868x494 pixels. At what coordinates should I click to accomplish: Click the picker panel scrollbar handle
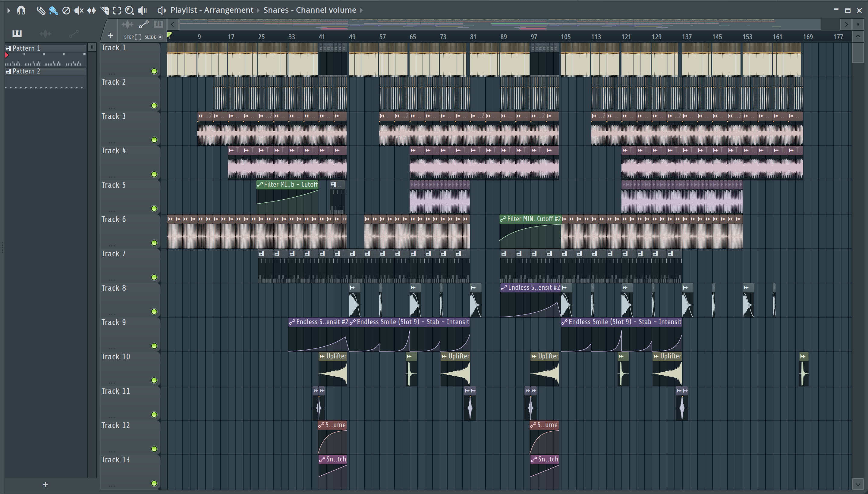(x=92, y=47)
